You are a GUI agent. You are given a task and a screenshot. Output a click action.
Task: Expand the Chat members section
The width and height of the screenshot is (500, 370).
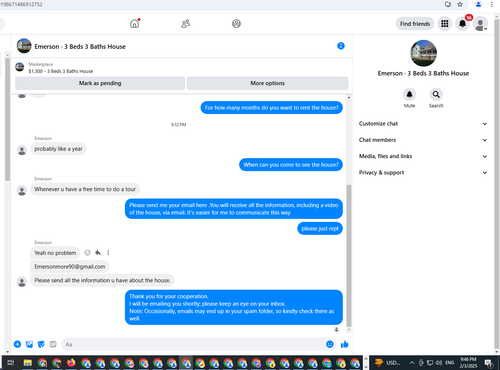[x=423, y=140]
